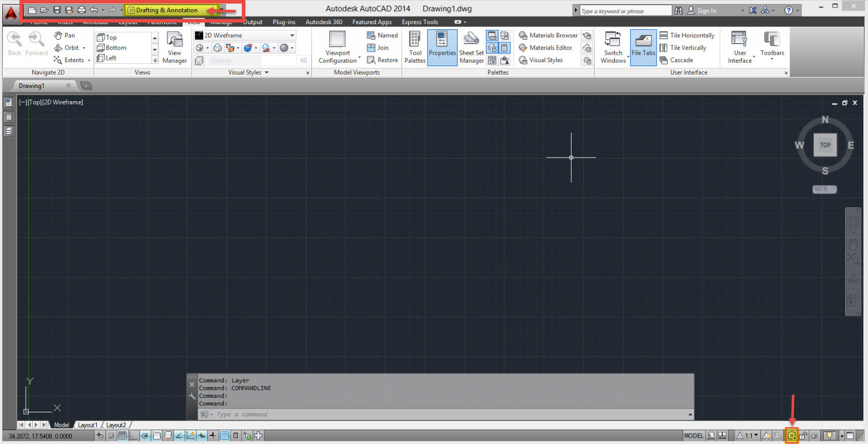Click the binoculars search icon
The image size is (868, 444).
click(x=679, y=10)
